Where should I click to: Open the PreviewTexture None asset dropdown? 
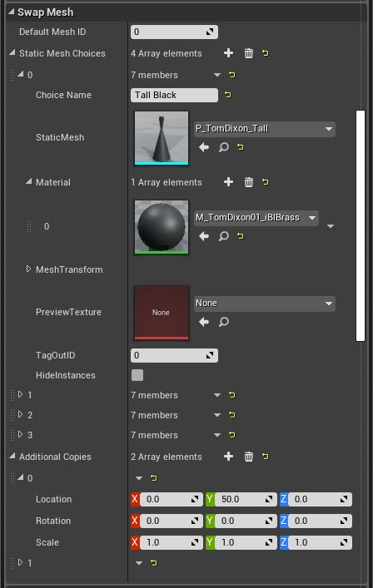(x=265, y=304)
